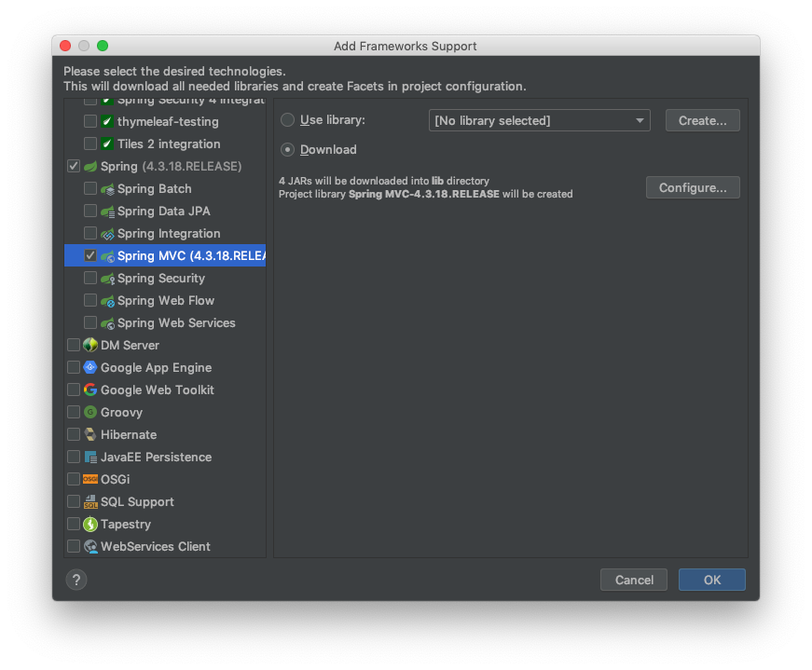Image resolution: width=812 pixels, height=670 pixels.
Task: Open help with the question mark button
Action: pos(76,580)
